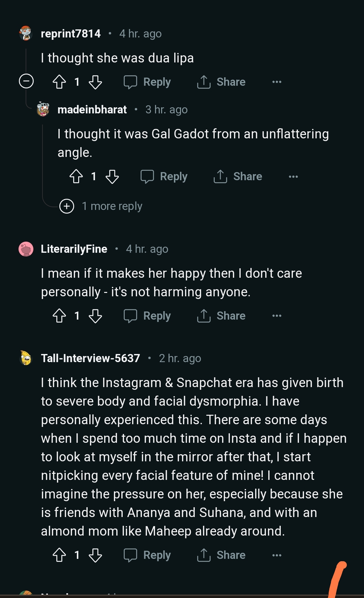Open the madeinbharat username link
The height and width of the screenshot is (598, 364).
pyautogui.click(x=92, y=109)
